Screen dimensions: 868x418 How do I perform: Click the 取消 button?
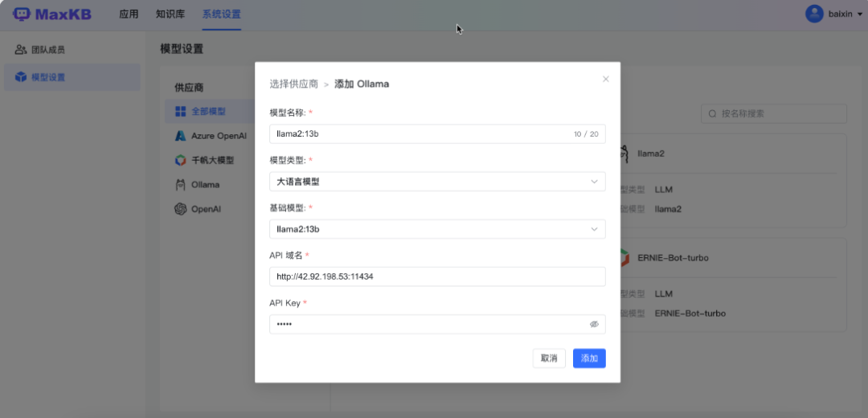(x=549, y=359)
